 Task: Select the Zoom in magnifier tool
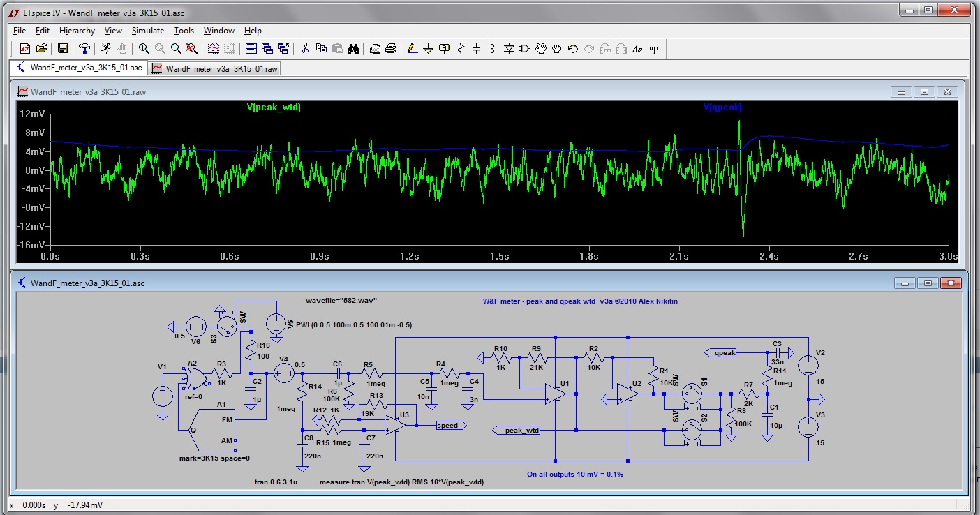point(144,48)
